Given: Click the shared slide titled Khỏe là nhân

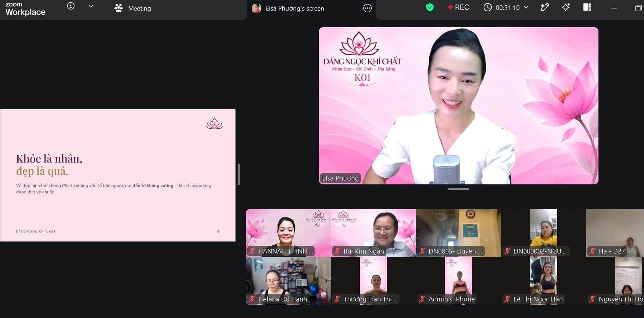Looking at the screenshot, I should point(118,175).
